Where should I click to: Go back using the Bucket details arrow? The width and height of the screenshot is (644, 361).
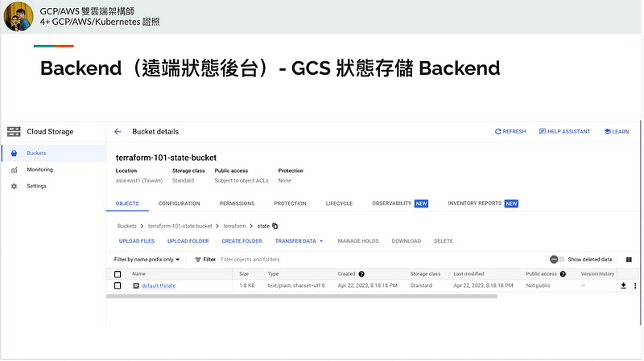coord(118,132)
